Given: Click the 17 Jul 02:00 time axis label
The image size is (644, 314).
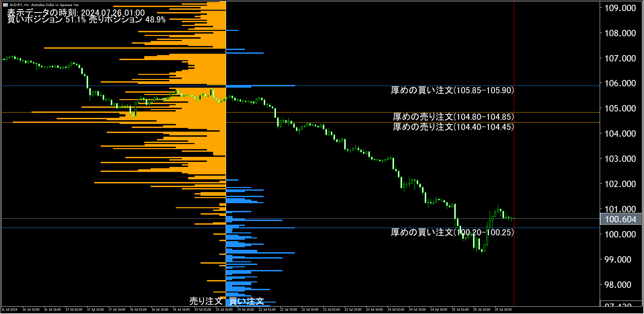Looking at the screenshot, I should [x=74, y=310].
